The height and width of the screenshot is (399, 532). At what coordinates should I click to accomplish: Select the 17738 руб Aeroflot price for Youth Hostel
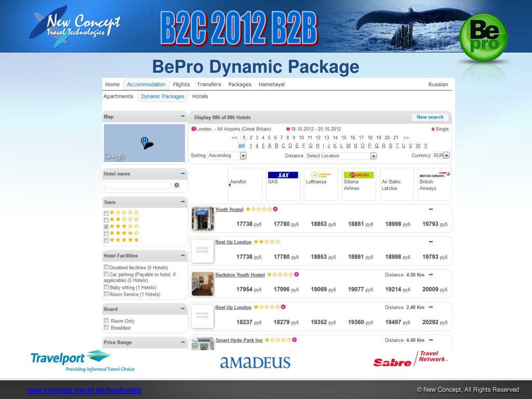pyautogui.click(x=249, y=224)
